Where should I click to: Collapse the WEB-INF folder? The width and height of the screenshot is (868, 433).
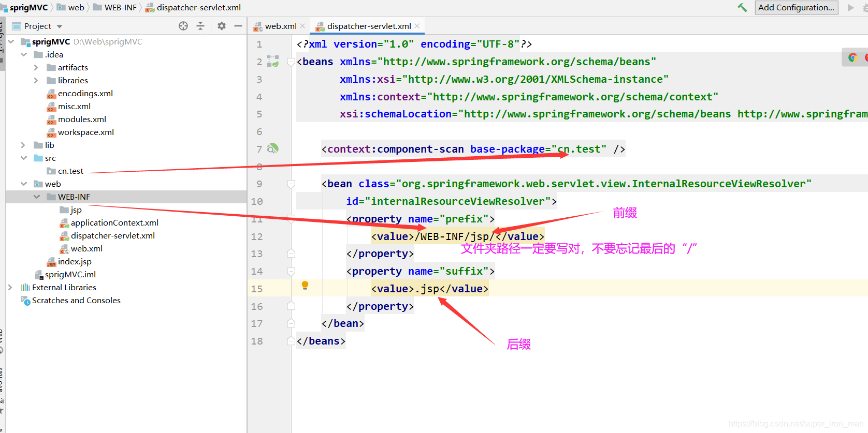click(x=37, y=197)
